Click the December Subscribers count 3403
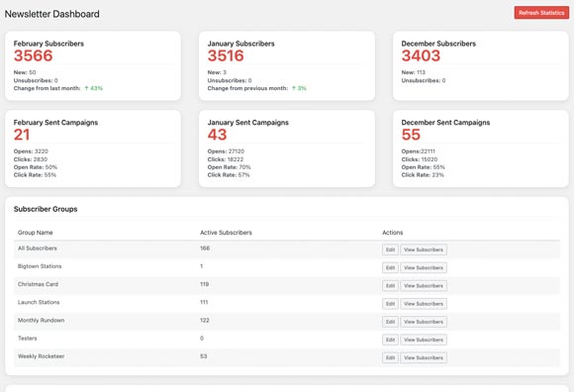This screenshot has height=392, width=574. tap(421, 56)
